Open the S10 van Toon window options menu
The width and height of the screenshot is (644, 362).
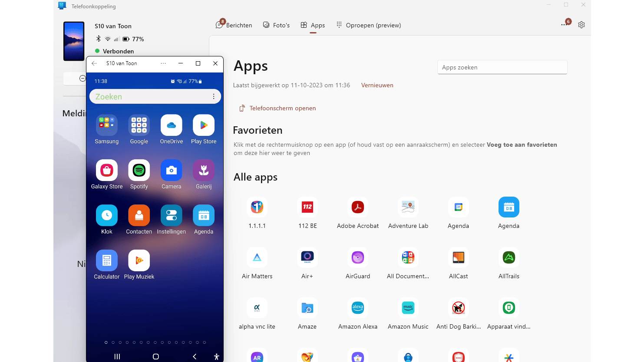click(163, 63)
